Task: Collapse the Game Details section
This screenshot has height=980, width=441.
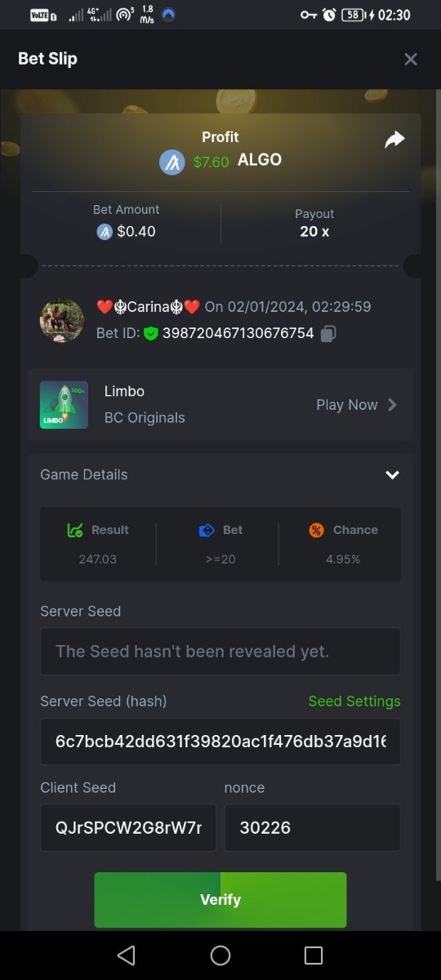Action: (x=392, y=475)
